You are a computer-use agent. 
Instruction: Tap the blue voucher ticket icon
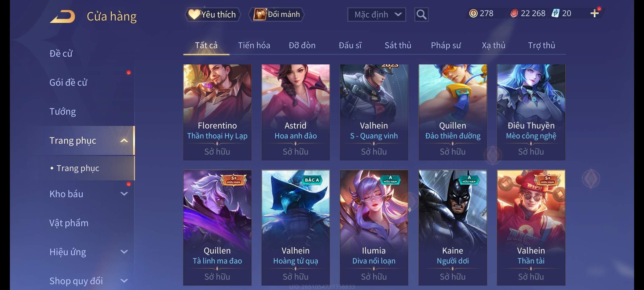(555, 13)
